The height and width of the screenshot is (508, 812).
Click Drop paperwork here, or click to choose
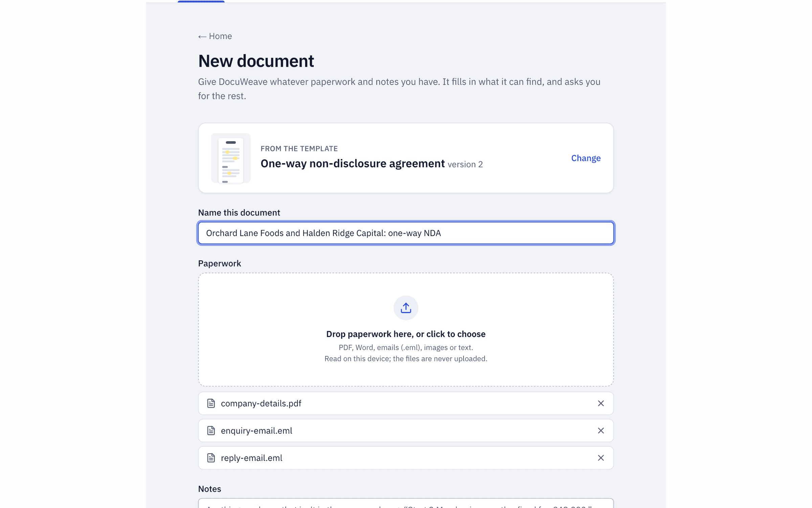coord(406,334)
